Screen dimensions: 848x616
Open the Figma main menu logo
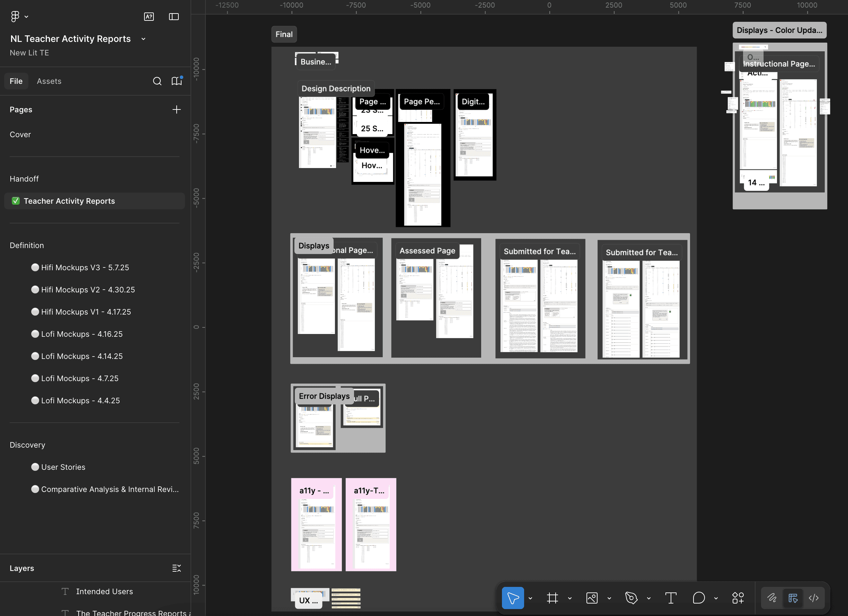15,16
